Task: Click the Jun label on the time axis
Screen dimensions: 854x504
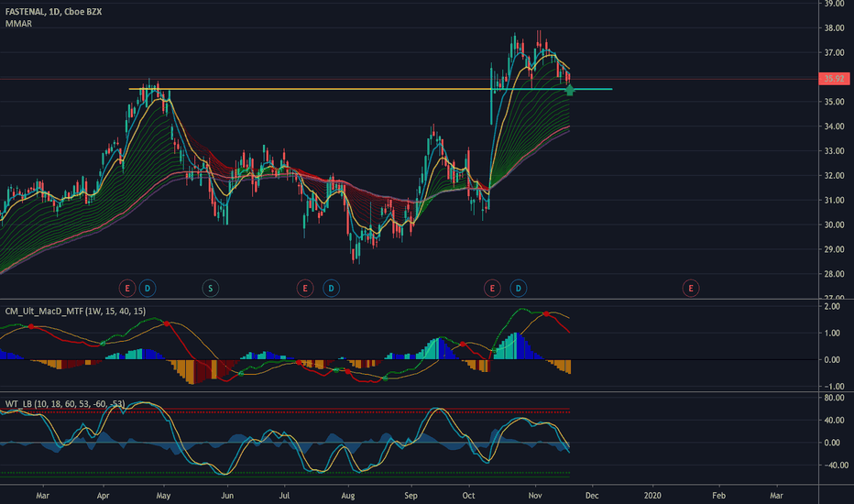Action: point(227,495)
